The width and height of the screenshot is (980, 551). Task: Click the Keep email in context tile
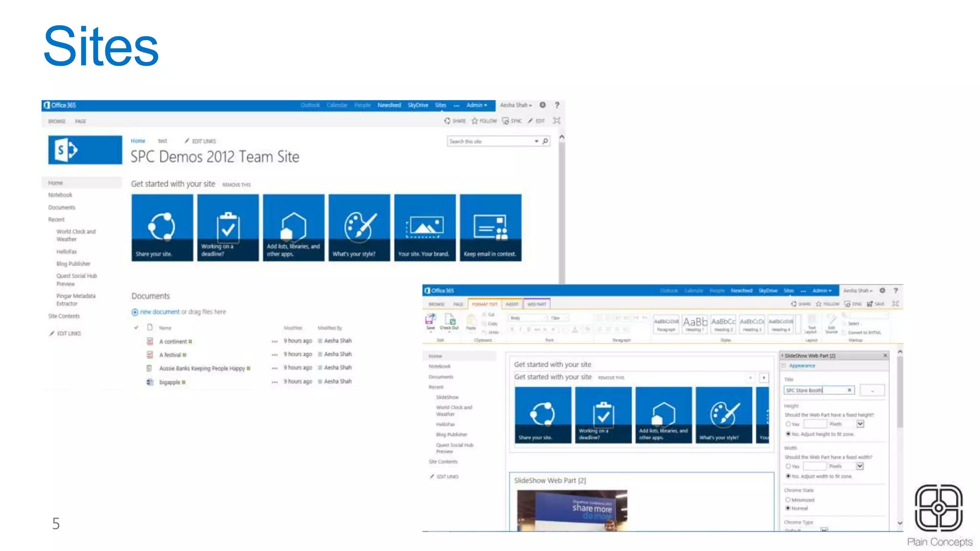490,228
